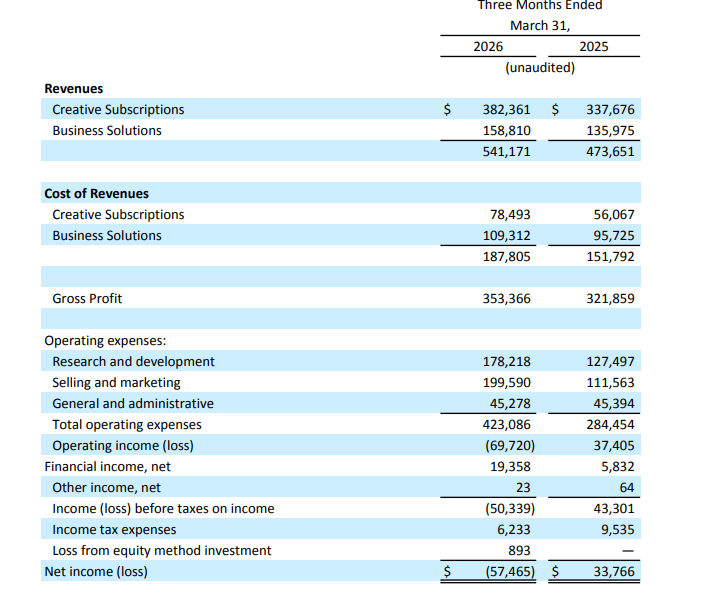Select 'Net income (loss)' row label
The image size is (703, 593).
95,572
